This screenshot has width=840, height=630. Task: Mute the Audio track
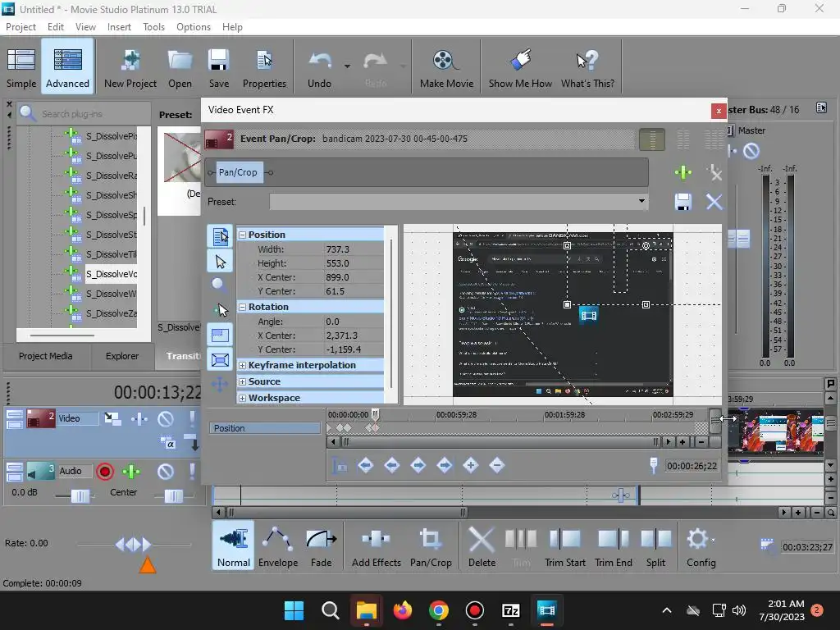(166, 472)
